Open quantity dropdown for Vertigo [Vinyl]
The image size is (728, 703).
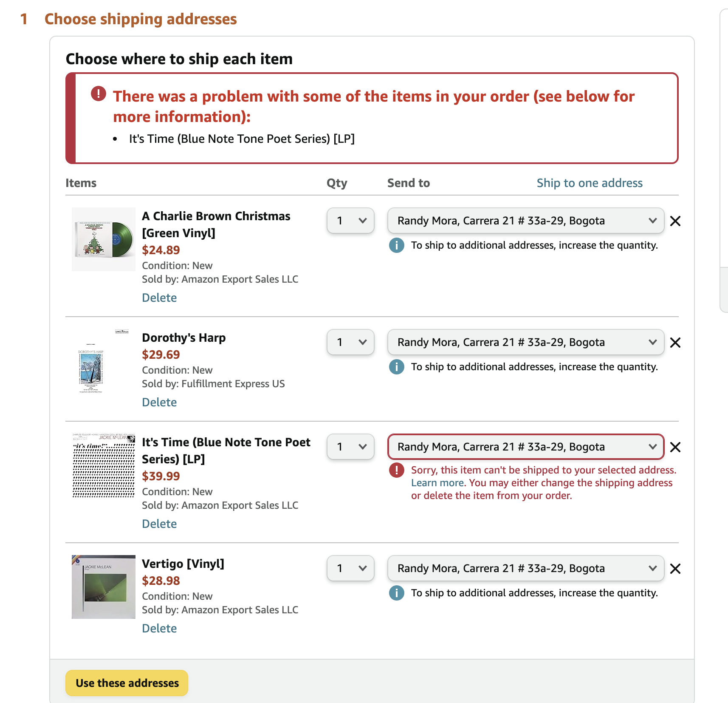click(350, 568)
